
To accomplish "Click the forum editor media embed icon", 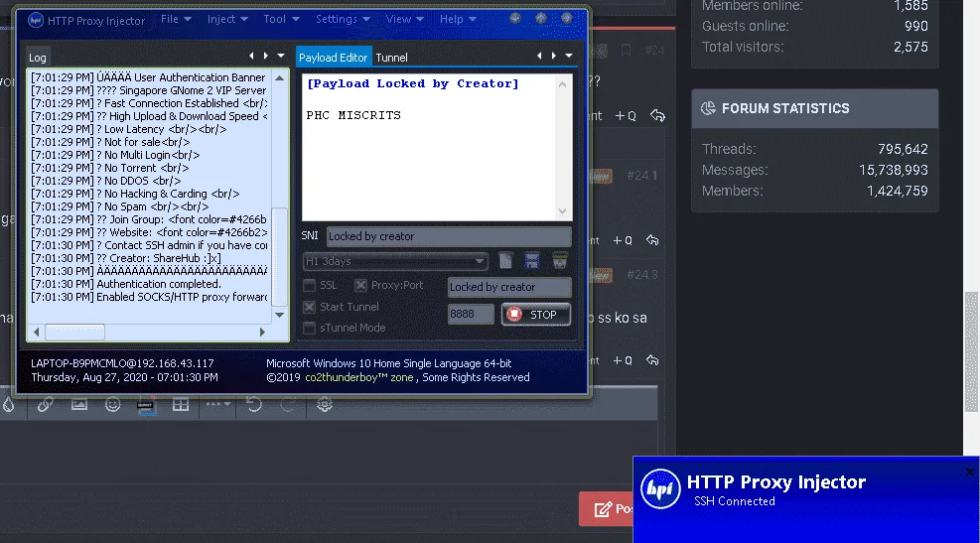I will pos(146,406).
